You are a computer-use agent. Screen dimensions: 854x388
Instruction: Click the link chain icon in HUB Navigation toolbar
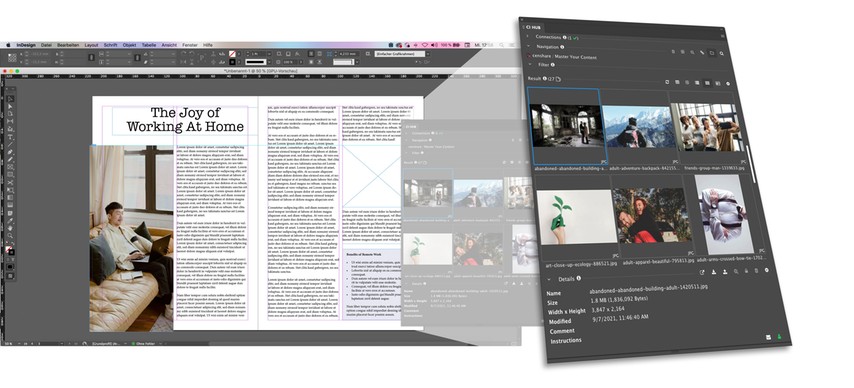702,52
